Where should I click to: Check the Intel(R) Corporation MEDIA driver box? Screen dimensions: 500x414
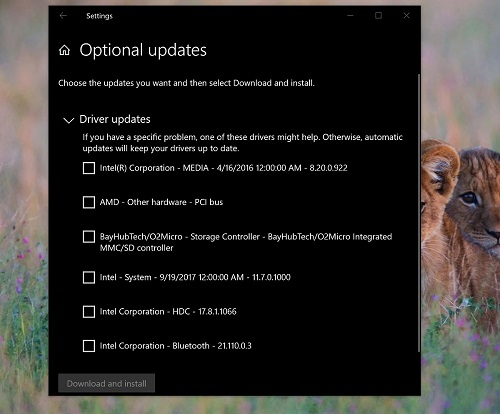pyautogui.click(x=89, y=168)
